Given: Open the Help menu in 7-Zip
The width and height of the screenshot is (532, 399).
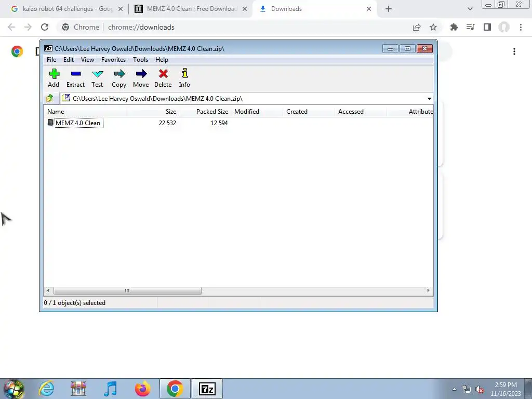Looking at the screenshot, I should pos(162,60).
